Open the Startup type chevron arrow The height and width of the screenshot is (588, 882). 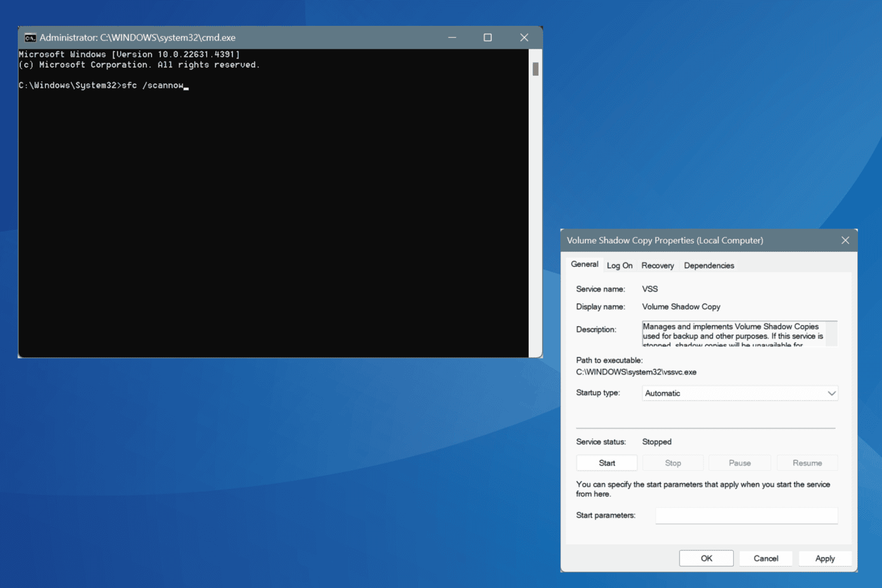click(831, 393)
